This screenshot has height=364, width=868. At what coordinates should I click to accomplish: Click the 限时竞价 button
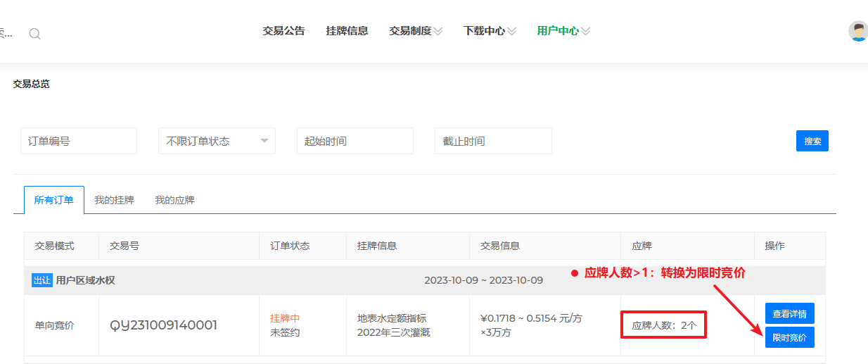(789, 337)
